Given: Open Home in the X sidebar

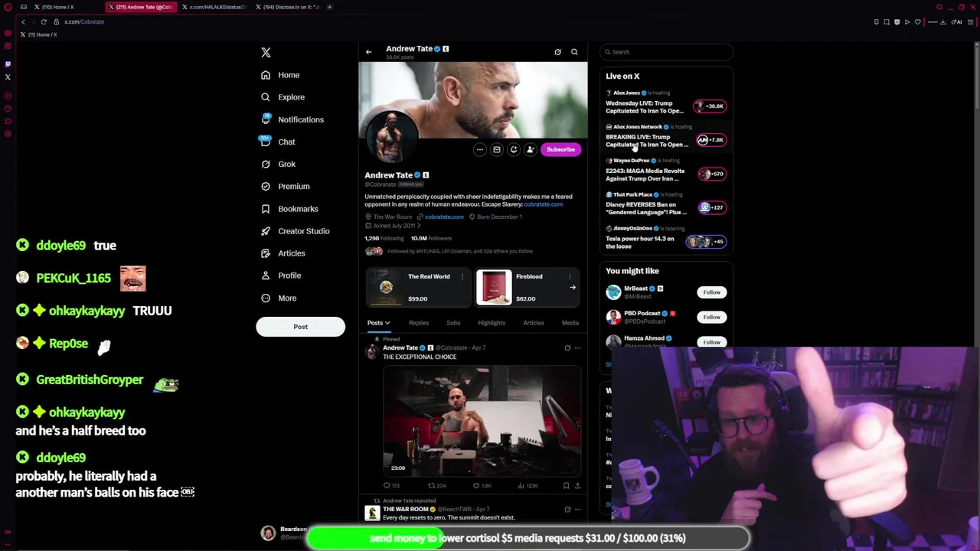Looking at the screenshot, I should pos(280,75).
